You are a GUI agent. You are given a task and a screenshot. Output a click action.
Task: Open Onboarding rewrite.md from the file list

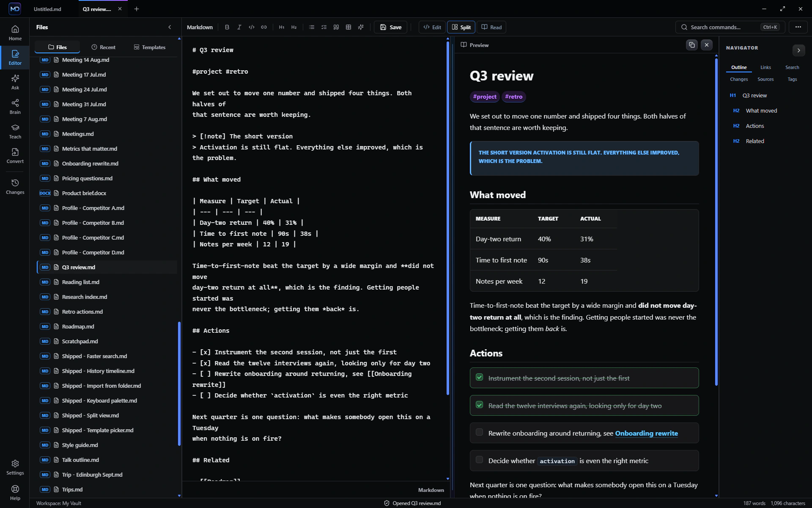[x=107, y=163]
